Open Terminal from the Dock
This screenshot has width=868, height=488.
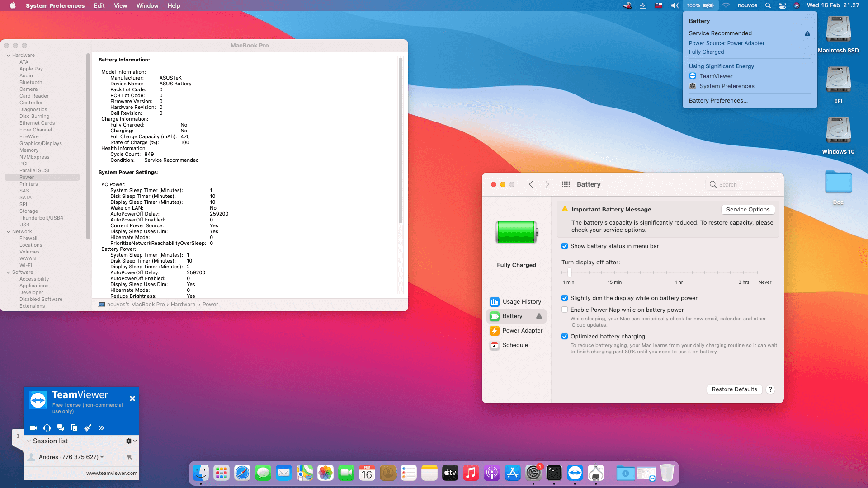tap(554, 473)
